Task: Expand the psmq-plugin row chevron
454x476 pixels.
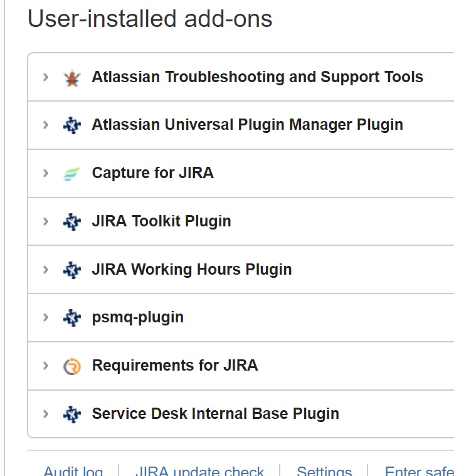Action: pos(46,317)
